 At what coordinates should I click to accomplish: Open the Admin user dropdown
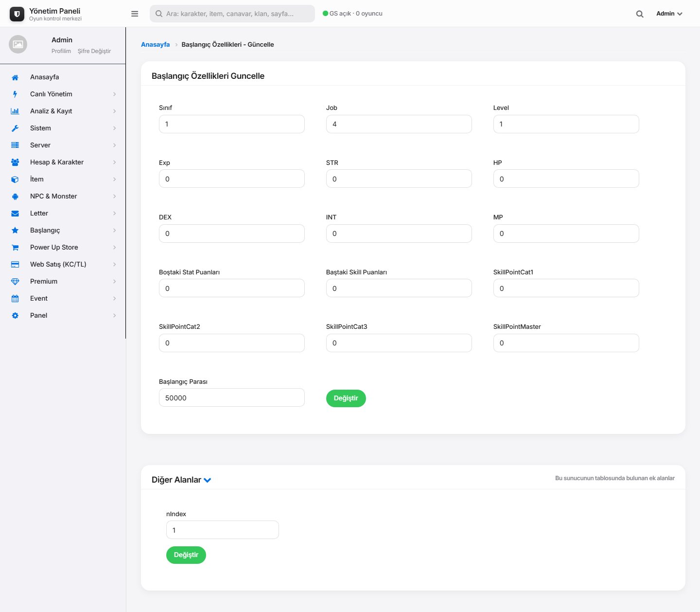(x=669, y=14)
